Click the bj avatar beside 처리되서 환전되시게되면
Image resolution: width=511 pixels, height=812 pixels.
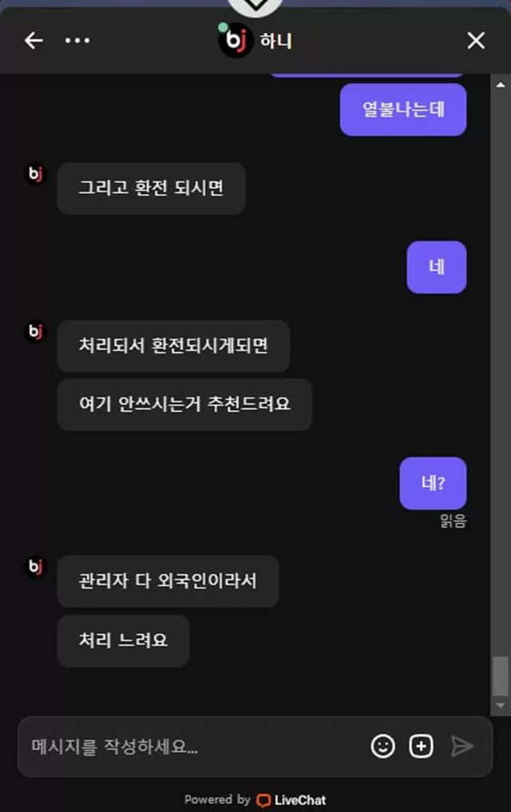(35, 331)
